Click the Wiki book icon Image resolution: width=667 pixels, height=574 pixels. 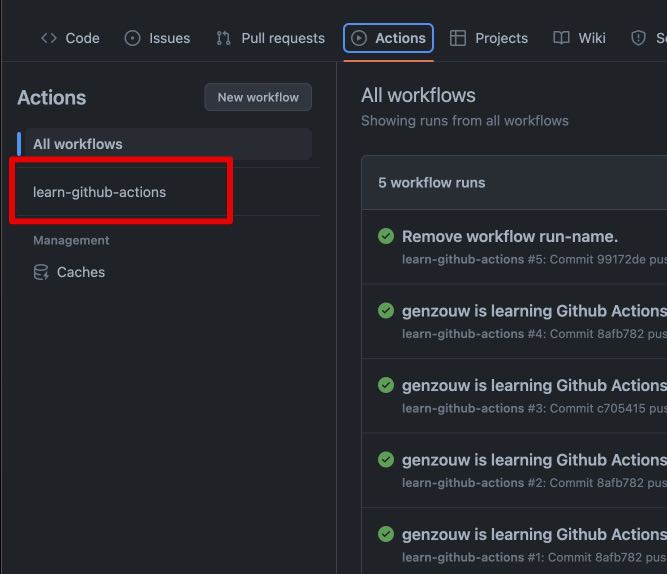(x=561, y=38)
